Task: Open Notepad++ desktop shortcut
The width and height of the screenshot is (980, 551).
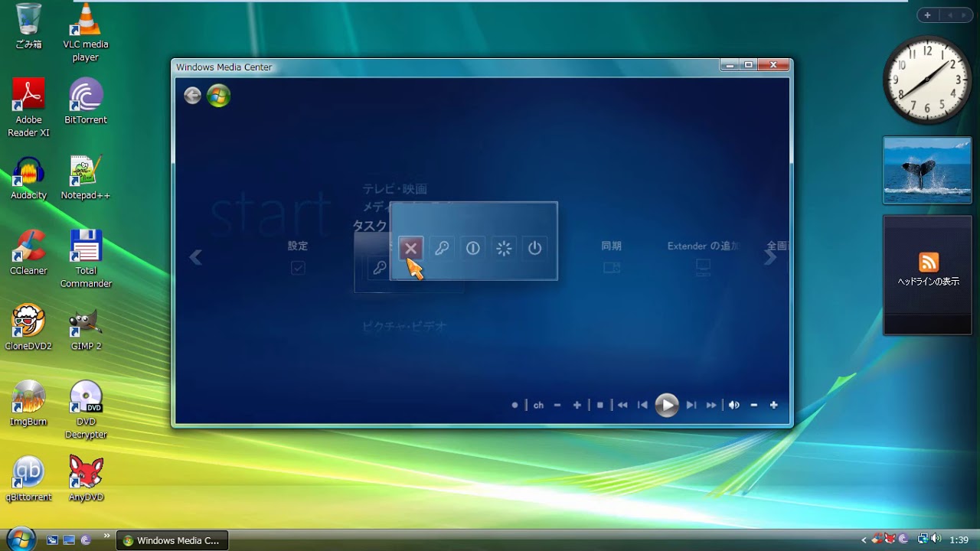Action: point(86,178)
